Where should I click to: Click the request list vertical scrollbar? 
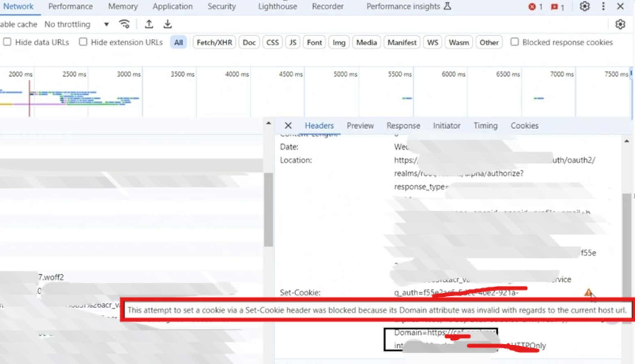pyautogui.click(x=268, y=209)
